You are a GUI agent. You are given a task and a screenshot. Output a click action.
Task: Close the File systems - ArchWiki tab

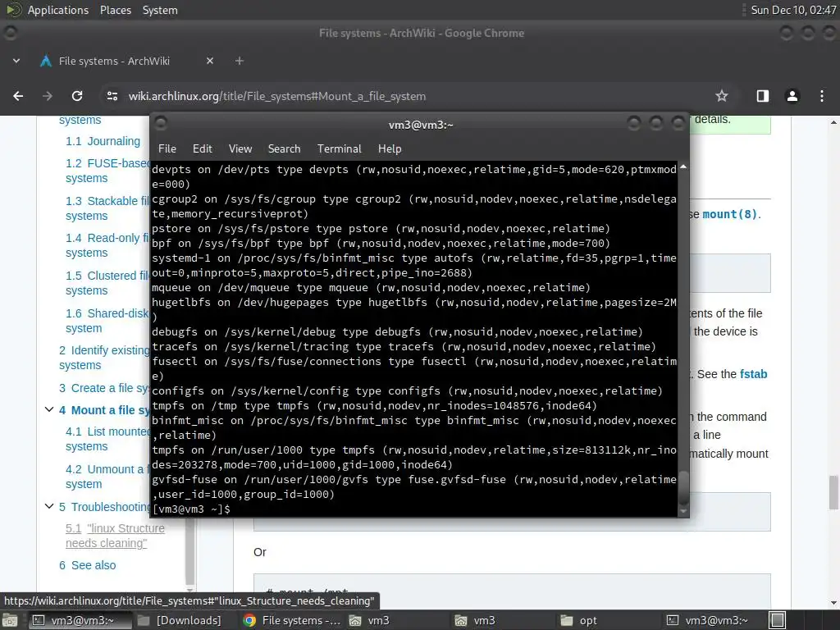(x=210, y=61)
